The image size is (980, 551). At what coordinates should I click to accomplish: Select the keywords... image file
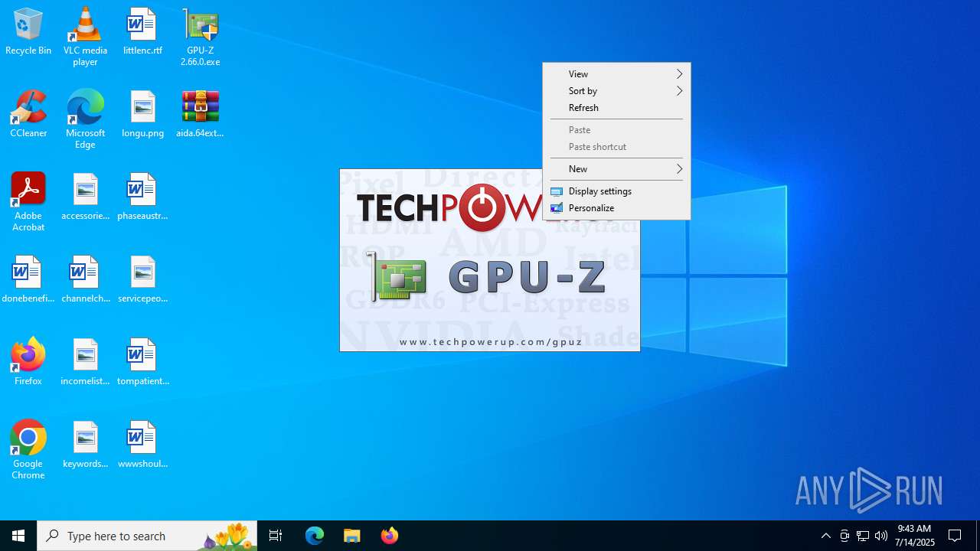pyautogui.click(x=85, y=445)
